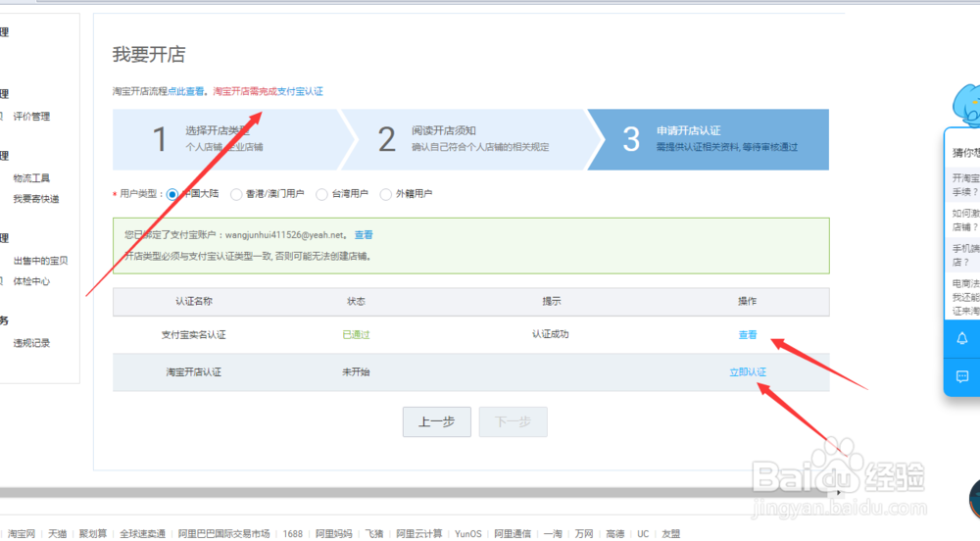The image size is (980, 541).
Task: Click the 淘宝开店认证 name cell
Action: (194, 371)
